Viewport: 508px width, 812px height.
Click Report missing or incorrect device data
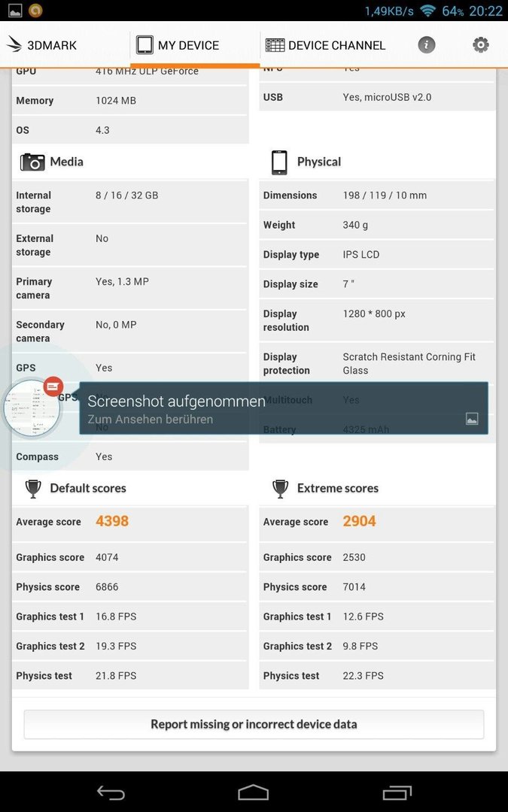pyautogui.click(x=254, y=724)
